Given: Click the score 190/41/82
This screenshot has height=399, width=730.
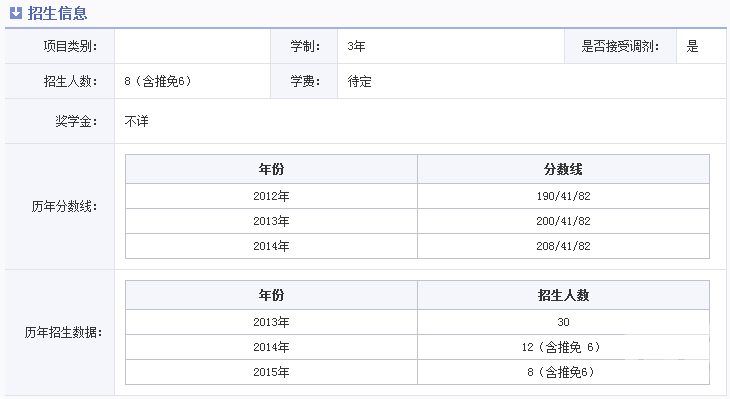Looking at the screenshot, I should click(563, 196).
